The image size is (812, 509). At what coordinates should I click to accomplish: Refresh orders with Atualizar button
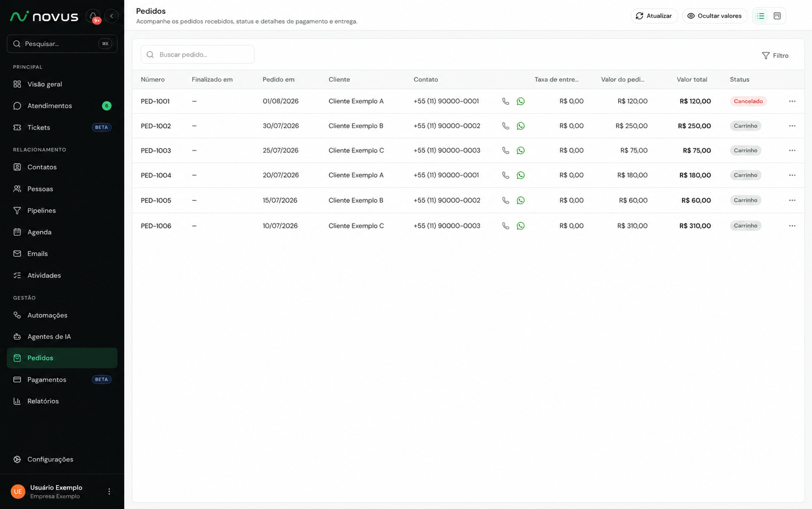(654, 16)
